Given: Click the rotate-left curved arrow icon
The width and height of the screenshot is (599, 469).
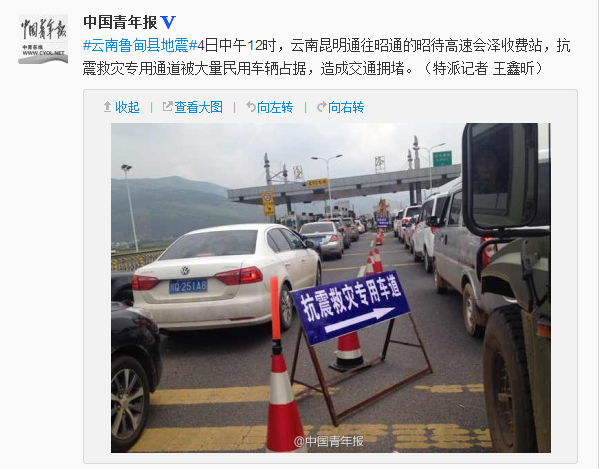Looking at the screenshot, I should tap(251, 107).
